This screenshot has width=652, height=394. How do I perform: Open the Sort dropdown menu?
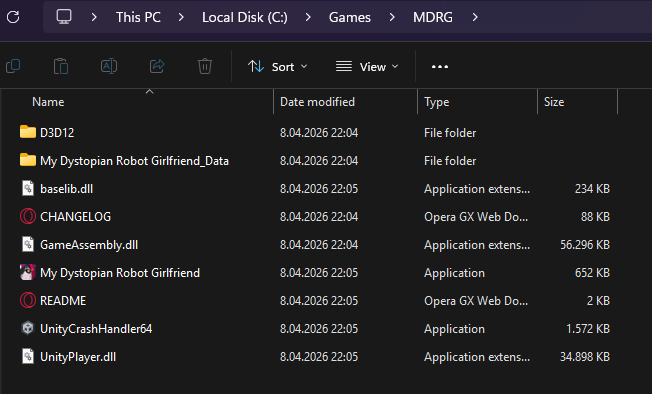pyautogui.click(x=277, y=66)
